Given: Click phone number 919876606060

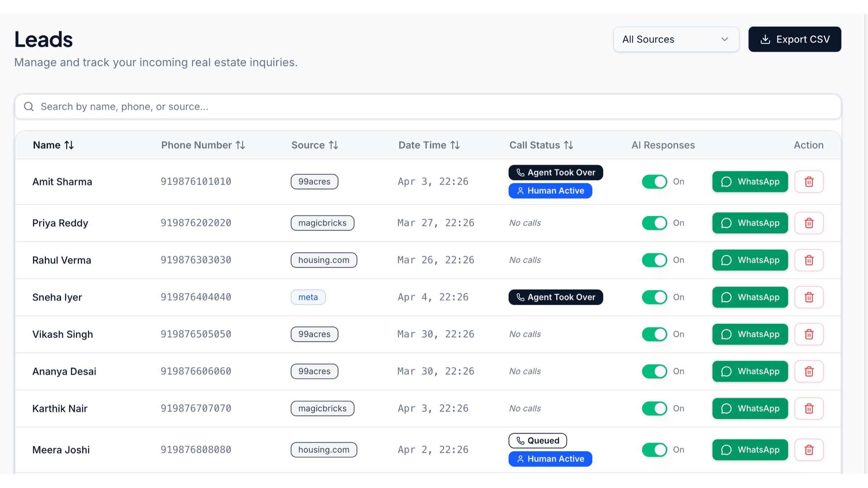Looking at the screenshot, I should click(x=196, y=371).
